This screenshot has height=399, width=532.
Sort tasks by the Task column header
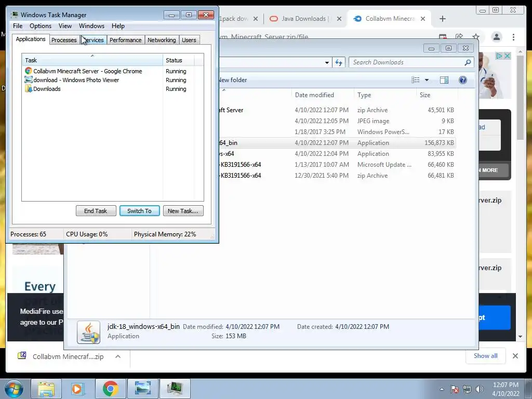92,60
